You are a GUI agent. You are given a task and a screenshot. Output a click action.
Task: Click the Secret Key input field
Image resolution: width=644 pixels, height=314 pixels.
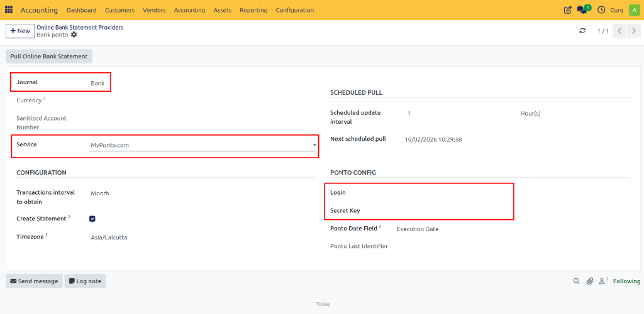(454, 211)
